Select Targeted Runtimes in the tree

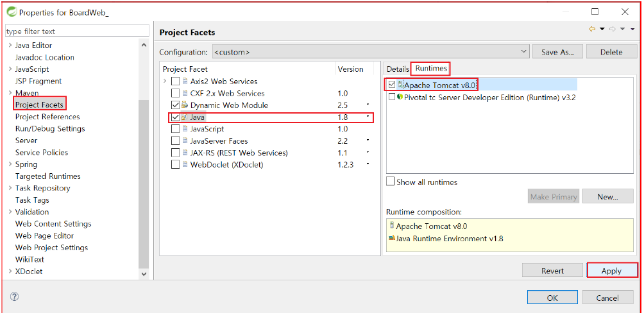tap(47, 176)
